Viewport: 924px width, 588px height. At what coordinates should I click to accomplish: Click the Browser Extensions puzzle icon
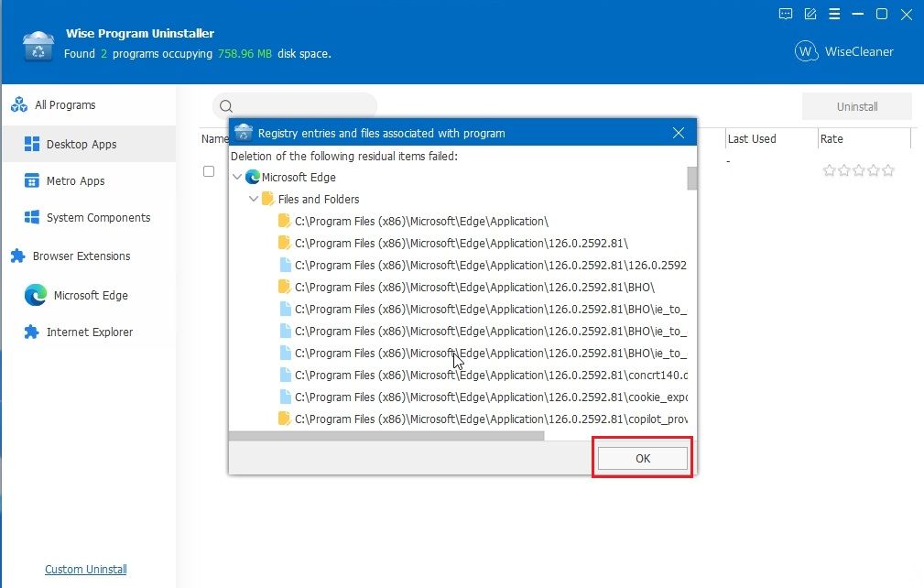click(x=17, y=256)
